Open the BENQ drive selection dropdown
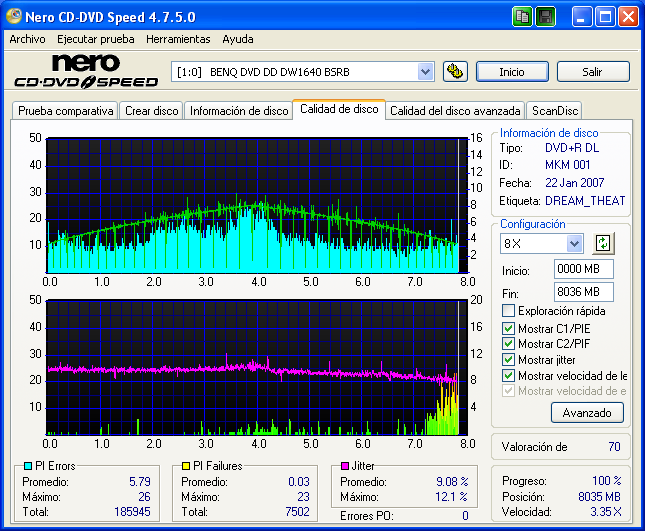 [x=425, y=71]
